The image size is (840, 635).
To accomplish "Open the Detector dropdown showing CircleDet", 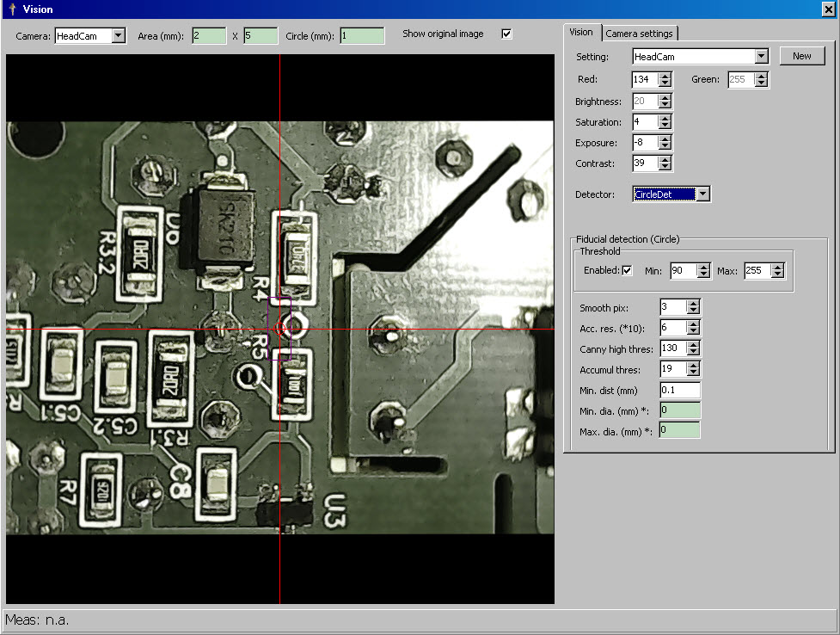I will [x=703, y=194].
